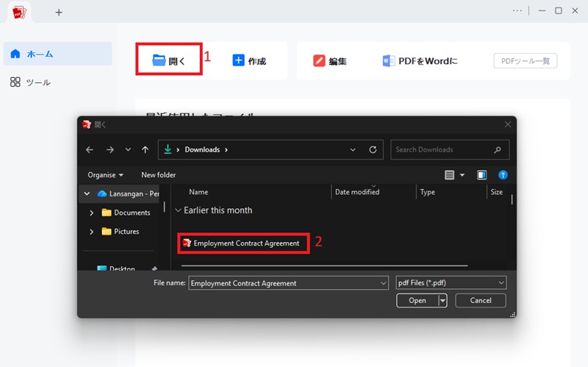
Task: Select Pictures folder in navigation pane
Action: [121, 231]
